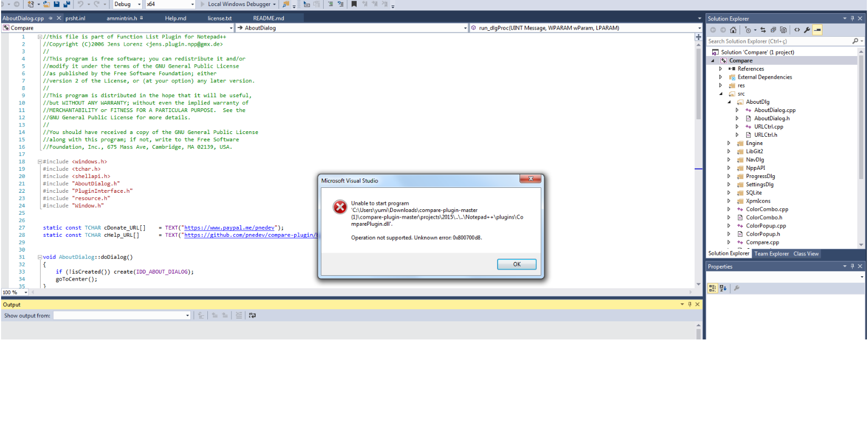This screenshot has height=446, width=868.
Task: Collapse the src folder
Action: click(720, 94)
